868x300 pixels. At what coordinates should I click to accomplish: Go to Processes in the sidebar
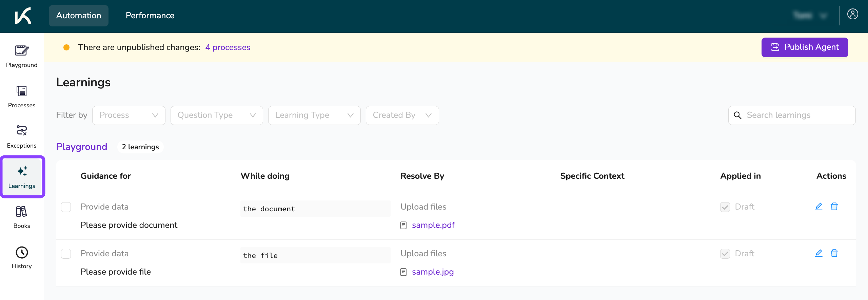(22, 97)
